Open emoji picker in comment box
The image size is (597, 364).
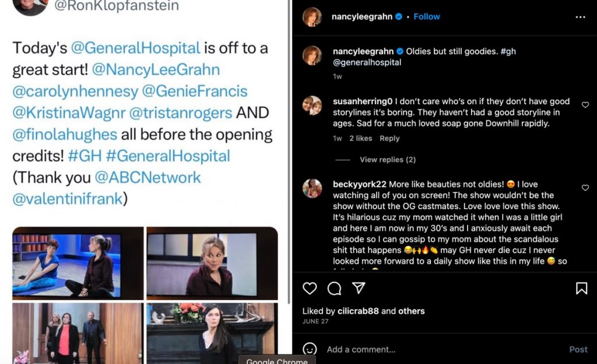310,349
